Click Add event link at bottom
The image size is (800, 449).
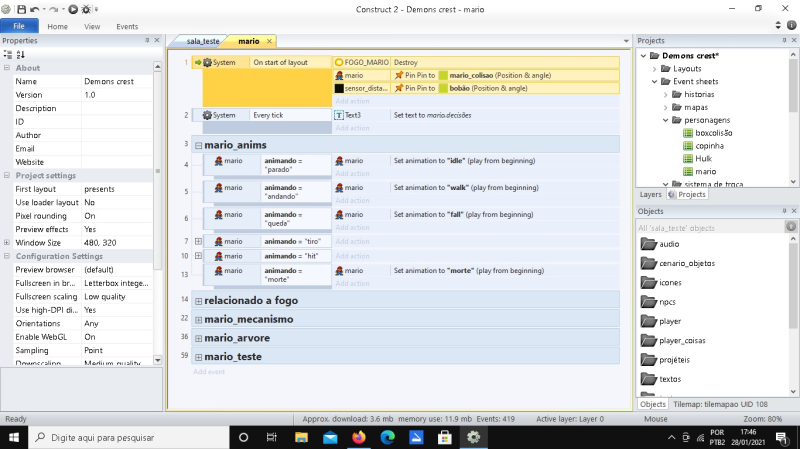(x=209, y=372)
